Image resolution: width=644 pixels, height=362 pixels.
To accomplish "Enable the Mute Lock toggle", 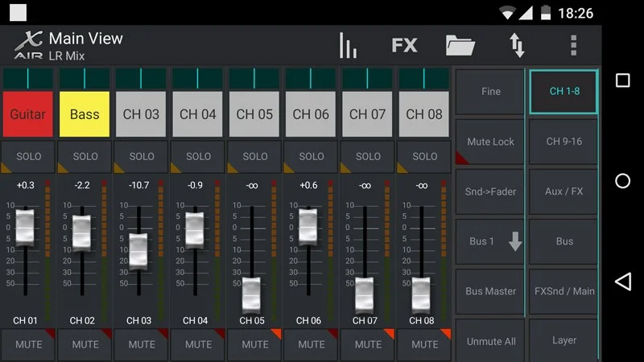I will pos(490,142).
